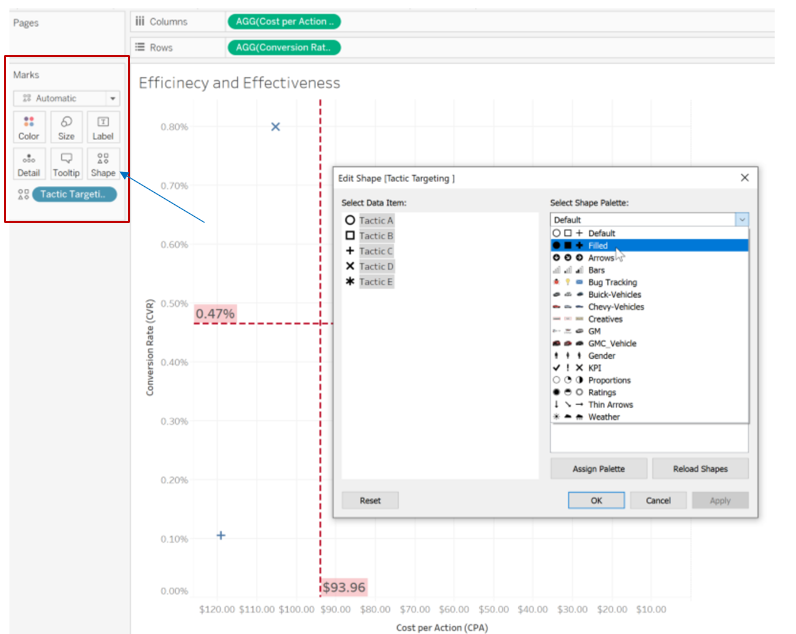The height and width of the screenshot is (634, 796).
Task: Select Tactic A data item
Action: point(376,220)
